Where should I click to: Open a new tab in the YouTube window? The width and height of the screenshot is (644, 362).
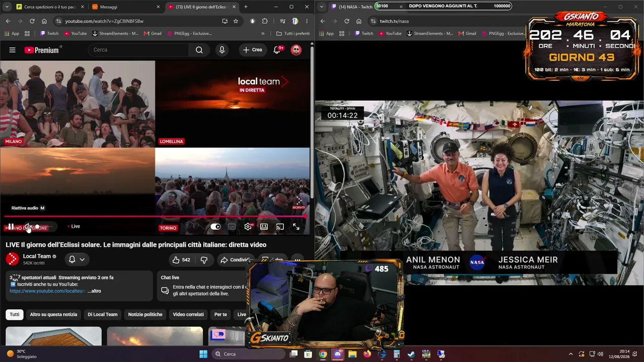click(x=246, y=7)
